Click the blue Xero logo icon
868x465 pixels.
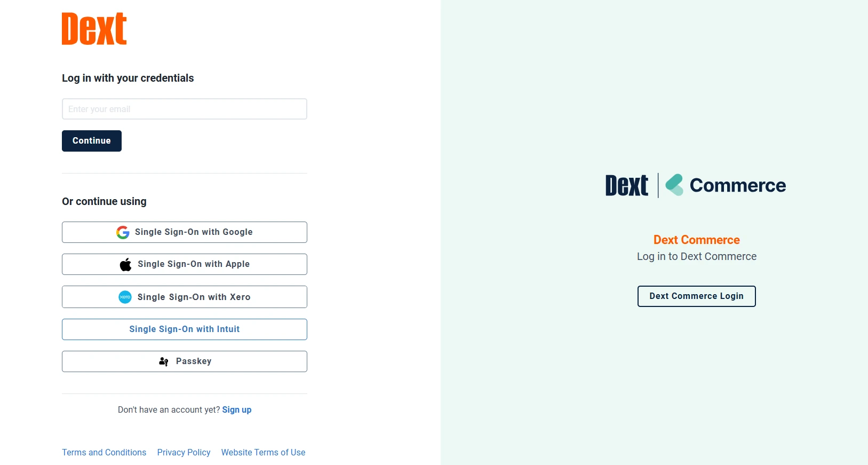125,297
